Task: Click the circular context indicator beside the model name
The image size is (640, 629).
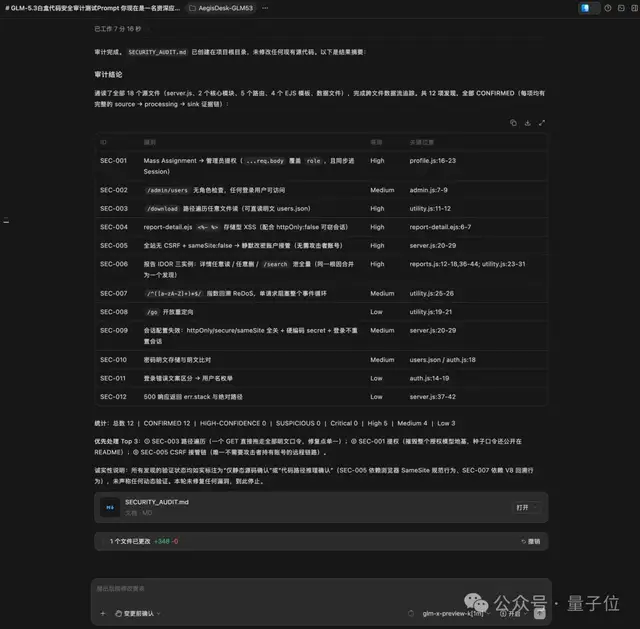Action: click(411, 613)
